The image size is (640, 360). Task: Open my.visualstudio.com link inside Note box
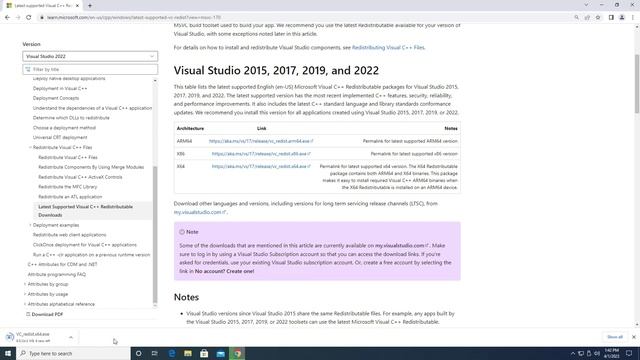coord(402,246)
